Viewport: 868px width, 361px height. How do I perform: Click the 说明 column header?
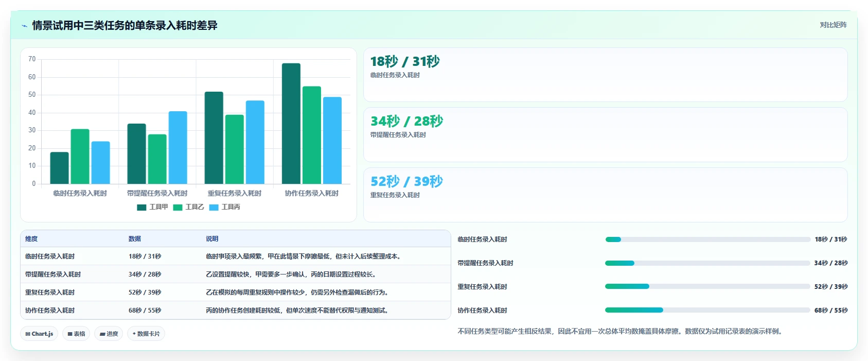pyautogui.click(x=212, y=239)
